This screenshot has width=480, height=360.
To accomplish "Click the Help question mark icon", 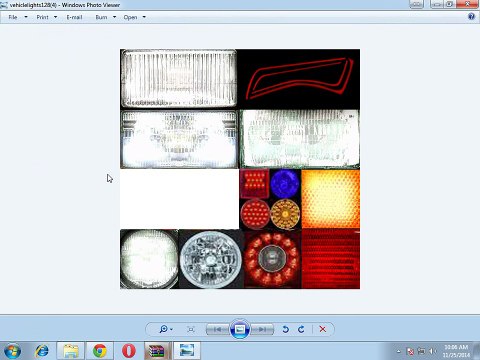I will tap(471, 16).
